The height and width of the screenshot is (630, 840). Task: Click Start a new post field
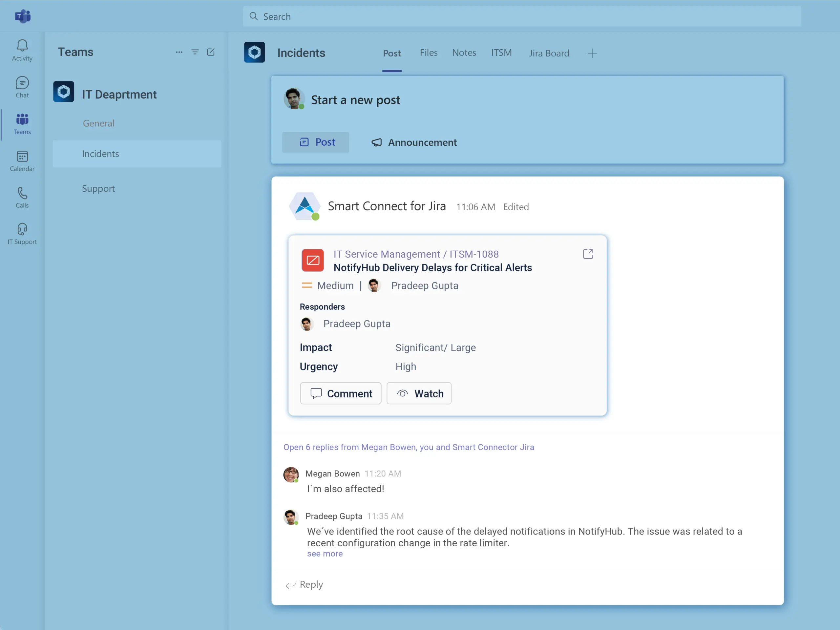pos(355,100)
